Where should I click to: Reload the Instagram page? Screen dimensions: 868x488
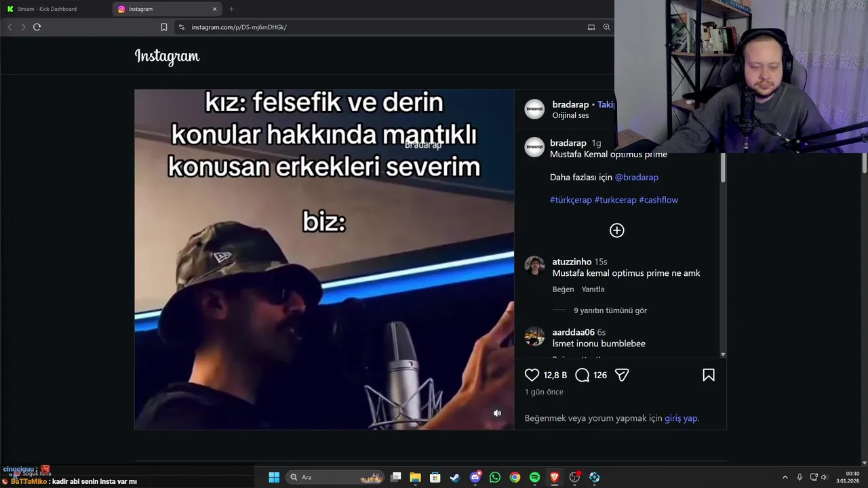[x=37, y=27]
